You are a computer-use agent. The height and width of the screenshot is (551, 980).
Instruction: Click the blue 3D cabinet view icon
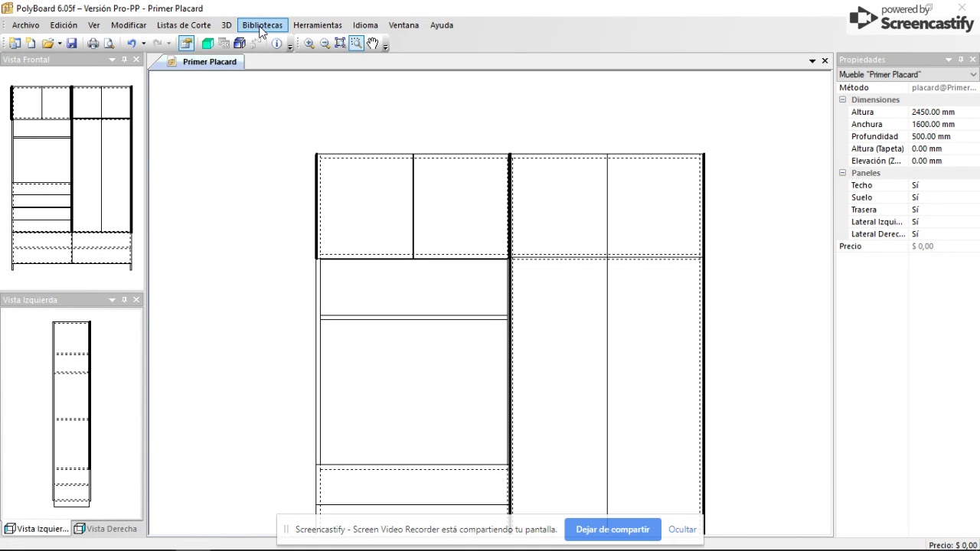click(240, 44)
